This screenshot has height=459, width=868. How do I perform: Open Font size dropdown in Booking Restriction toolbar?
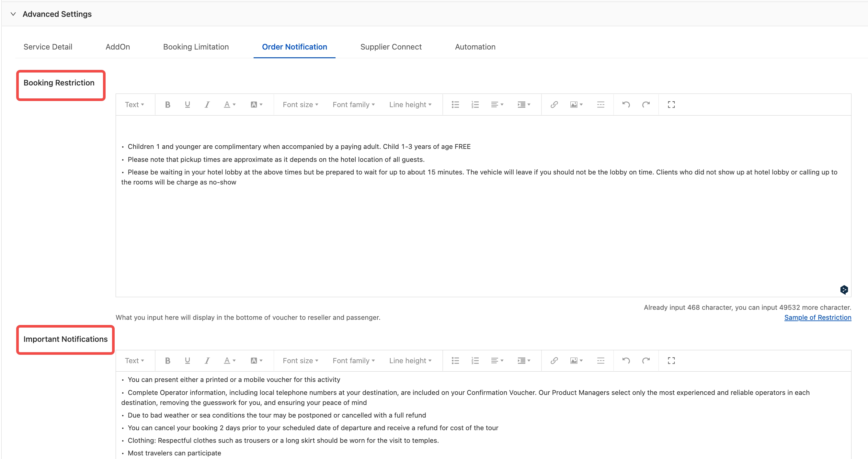[300, 105]
